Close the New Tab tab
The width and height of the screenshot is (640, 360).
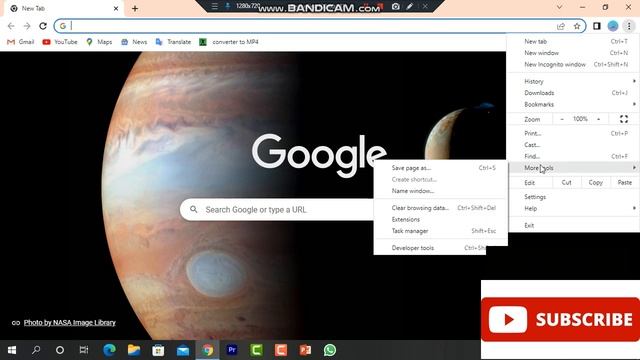[116, 8]
